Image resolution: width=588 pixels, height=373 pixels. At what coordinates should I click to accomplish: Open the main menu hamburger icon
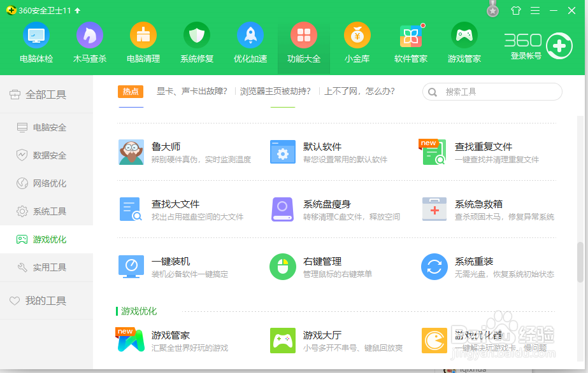(x=535, y=10)
